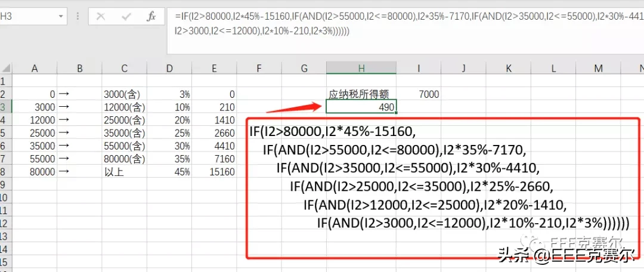Click the 30% rate cell
This screenshot has height=272, width=644.
point(169,146)
